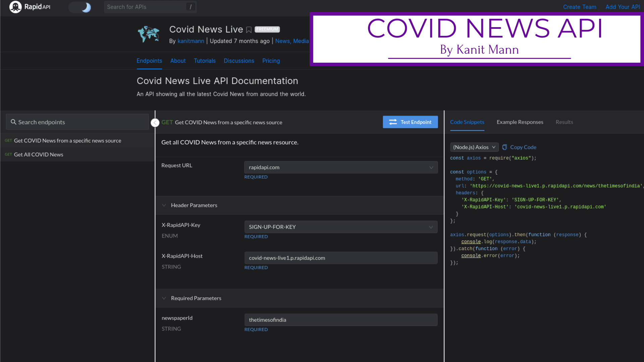Switch to the Endpoints tab

[149, 61]
